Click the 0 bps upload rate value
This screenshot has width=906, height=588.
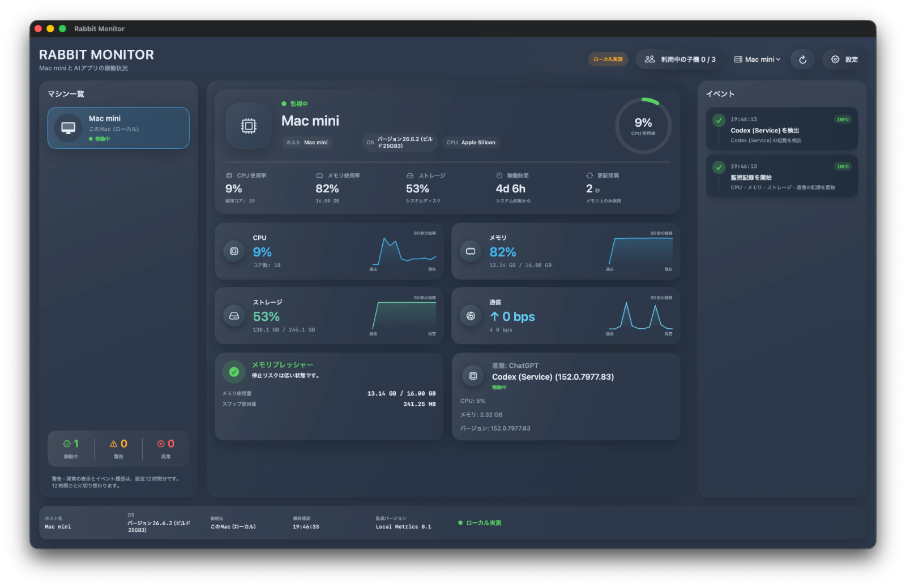coord(512,317)
